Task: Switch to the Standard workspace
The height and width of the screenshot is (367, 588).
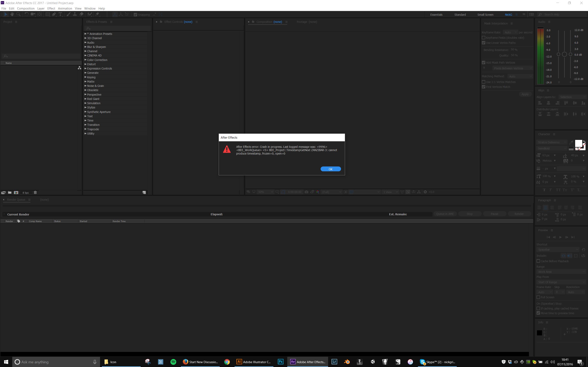Action: coord(460,14)
